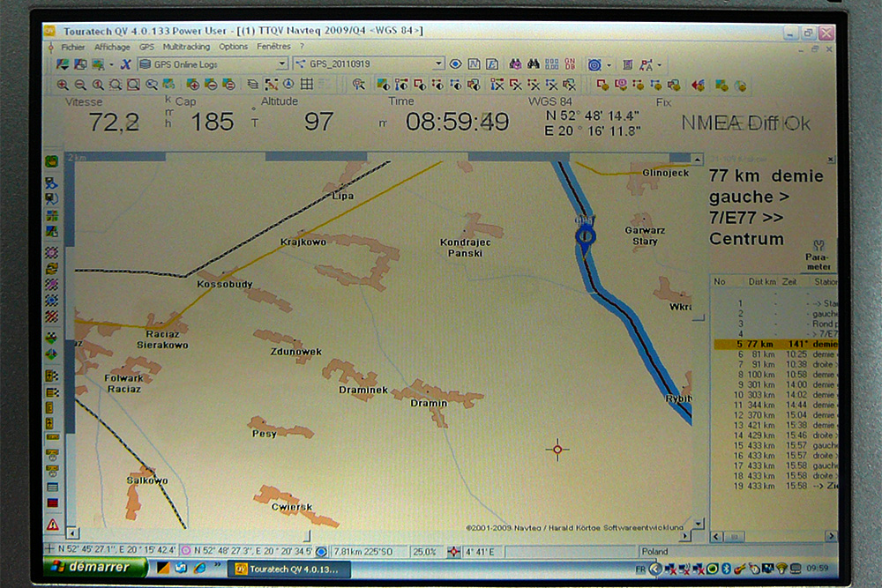
Task: Open the Fenêtres menu
Action: (x=273, y=47)
